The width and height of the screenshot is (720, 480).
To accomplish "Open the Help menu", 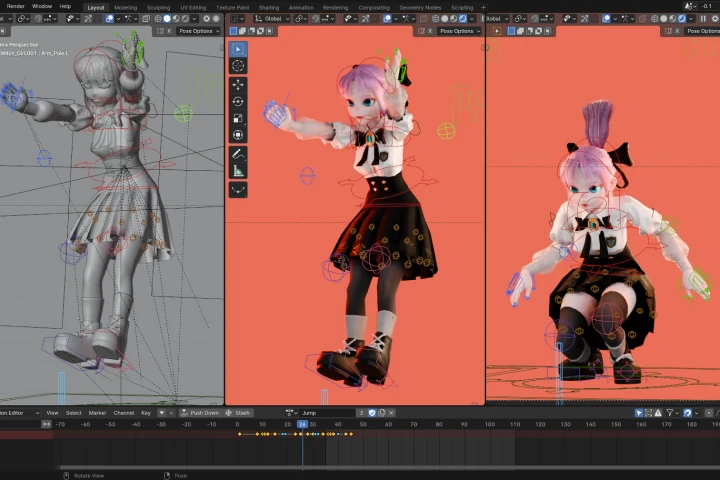I will click(65, 6).
